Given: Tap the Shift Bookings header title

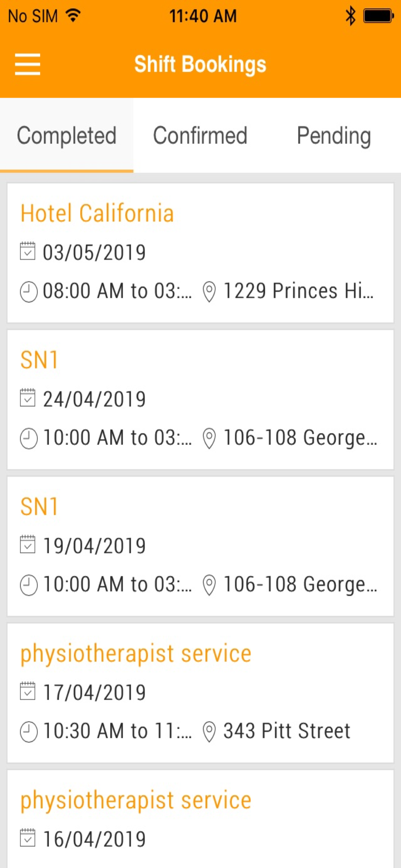Looking at the screenshot, I should click(x=200, y=64).
